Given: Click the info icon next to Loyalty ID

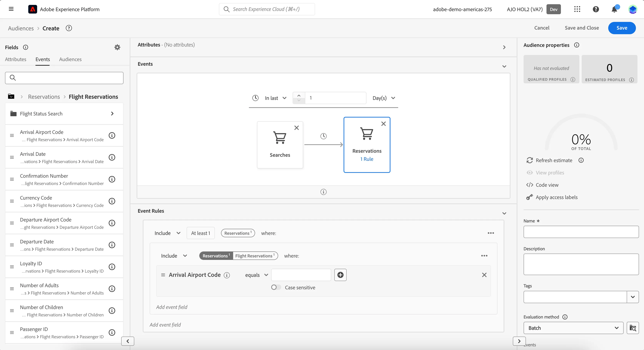Looking at the screenshot, I should point(112,267).
